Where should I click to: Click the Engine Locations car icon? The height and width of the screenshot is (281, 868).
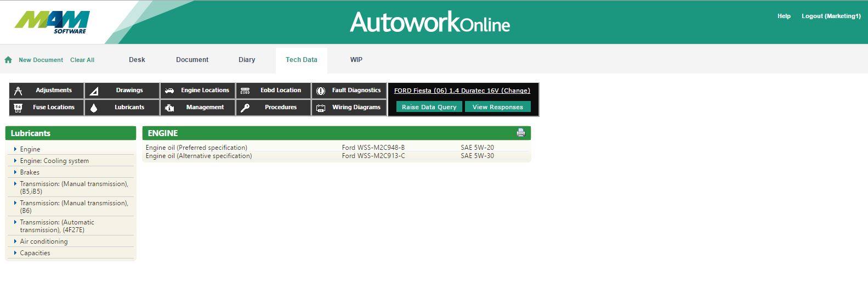pos(169,91)
